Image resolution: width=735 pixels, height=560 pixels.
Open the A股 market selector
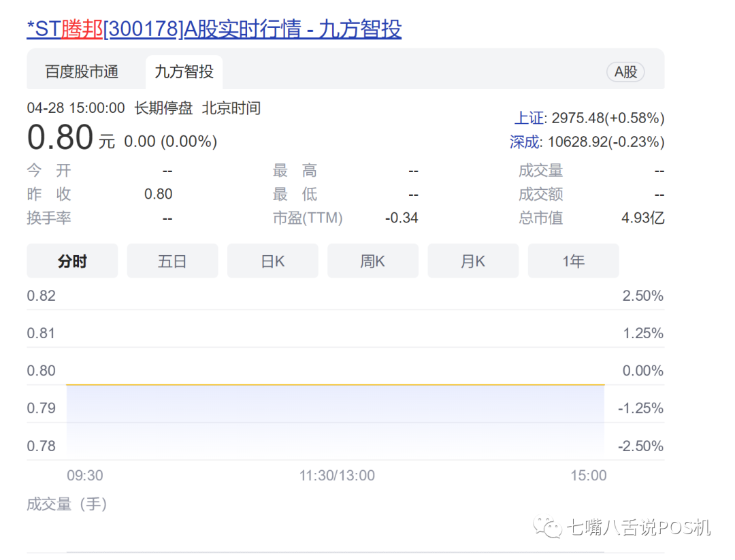625,71
